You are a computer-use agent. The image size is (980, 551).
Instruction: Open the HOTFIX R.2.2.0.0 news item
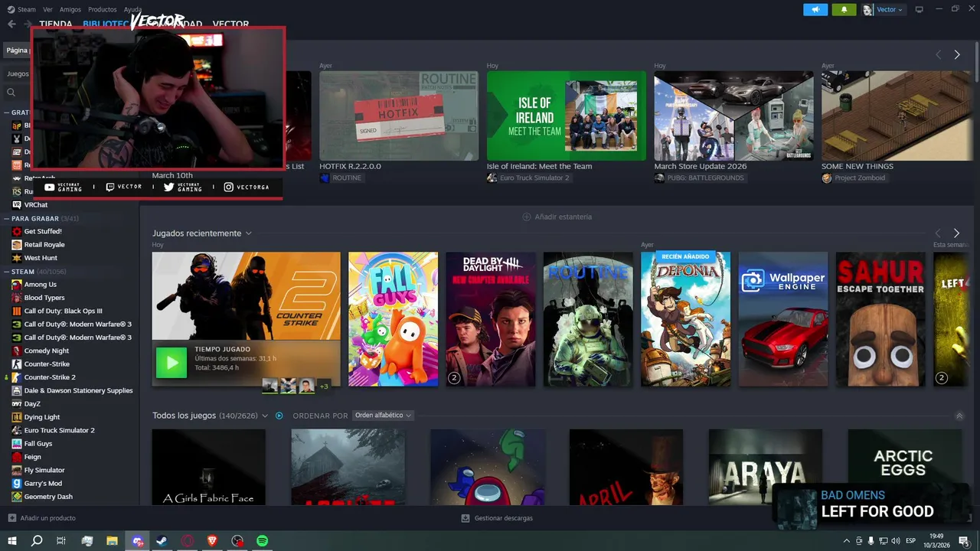(399, 116)
